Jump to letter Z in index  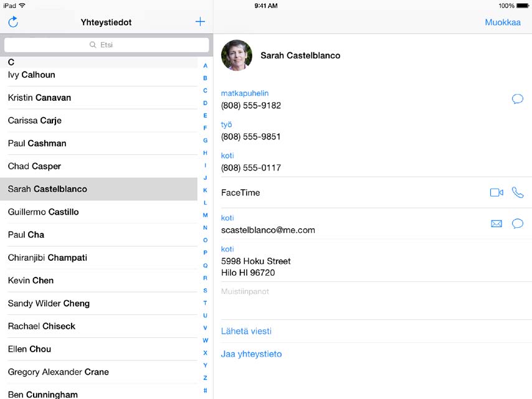[206, 378]
